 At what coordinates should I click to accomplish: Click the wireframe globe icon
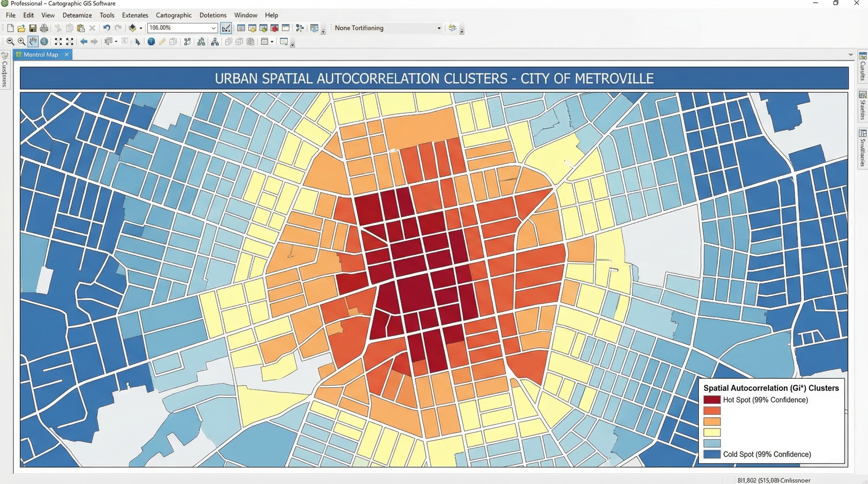(x=250, y=42)
